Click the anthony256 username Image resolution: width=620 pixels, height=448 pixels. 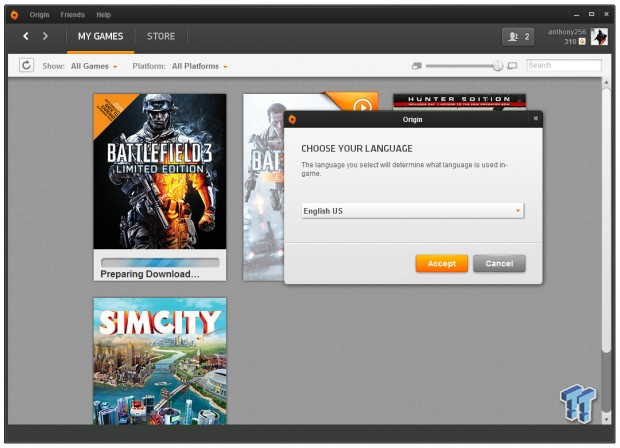click(x=567, y=32)
